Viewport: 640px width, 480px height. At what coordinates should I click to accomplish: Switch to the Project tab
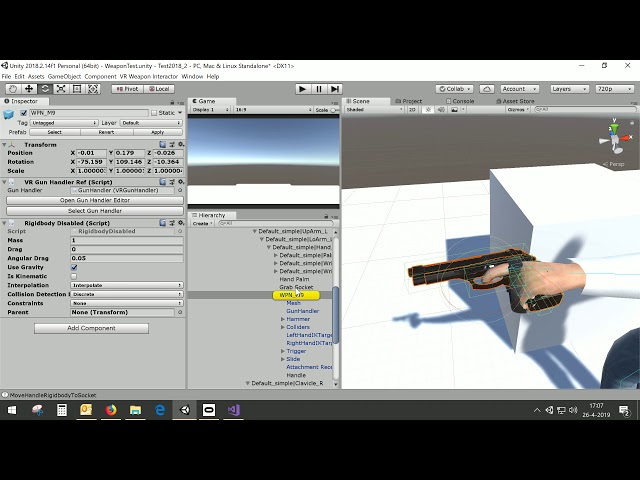coord(409,101)
